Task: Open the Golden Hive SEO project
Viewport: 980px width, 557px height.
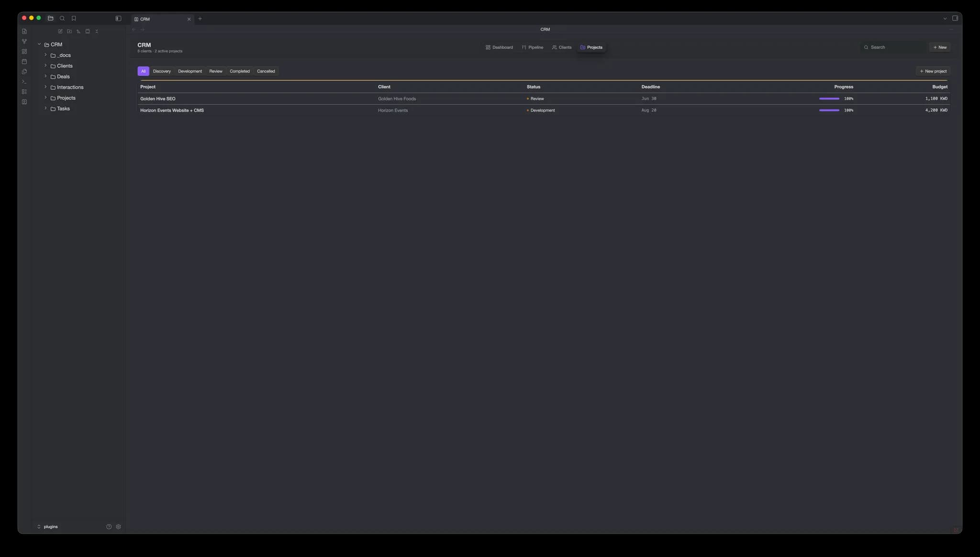Action: click(x=158, y=99)
